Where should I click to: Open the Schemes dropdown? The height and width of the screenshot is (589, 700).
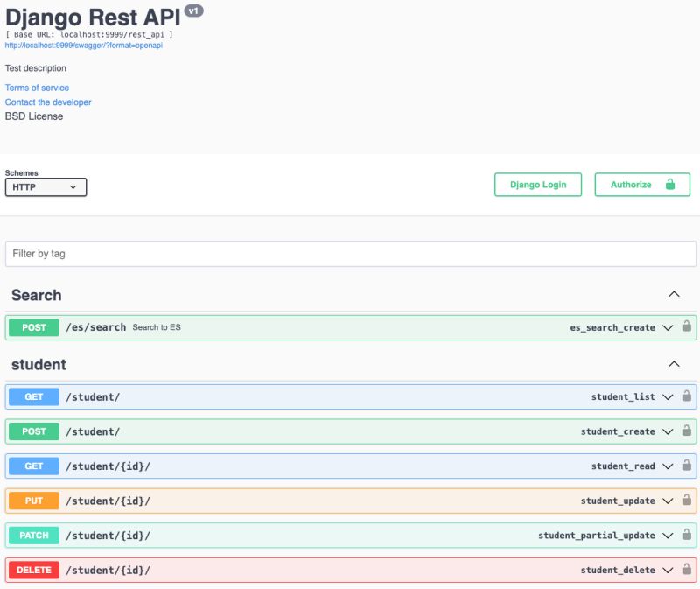pos(45,186)
